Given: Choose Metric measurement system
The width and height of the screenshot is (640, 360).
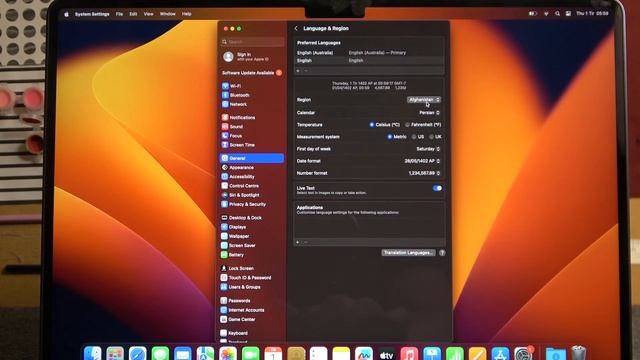Looking at the screenshot, I should point(397,137).
